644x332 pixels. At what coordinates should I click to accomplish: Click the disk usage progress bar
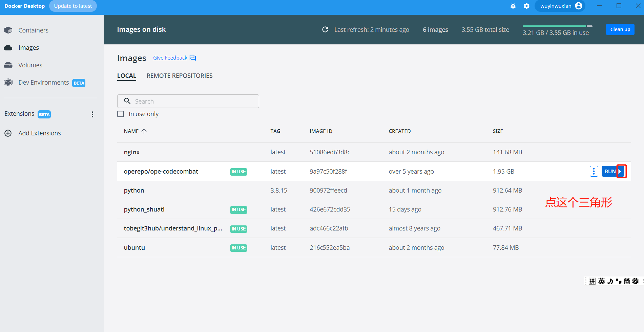[x=558, y=26]
